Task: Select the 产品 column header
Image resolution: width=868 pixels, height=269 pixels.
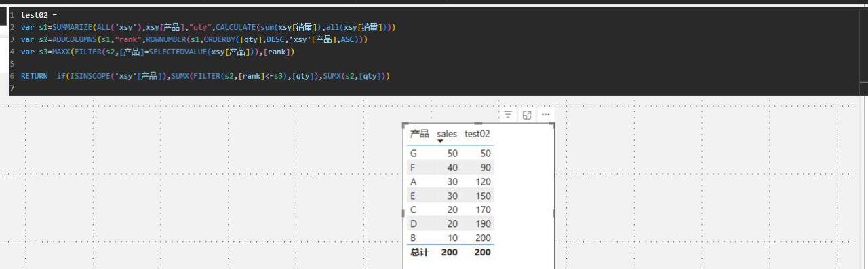Action: point(420,134)
